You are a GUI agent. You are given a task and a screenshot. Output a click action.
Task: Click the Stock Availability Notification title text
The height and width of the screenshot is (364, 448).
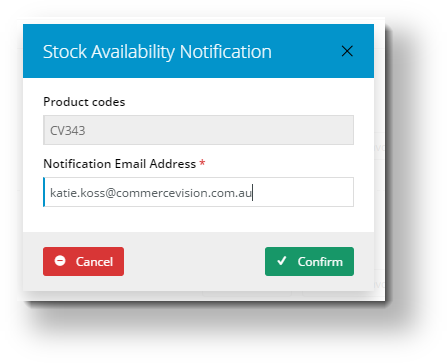point(157,52)
